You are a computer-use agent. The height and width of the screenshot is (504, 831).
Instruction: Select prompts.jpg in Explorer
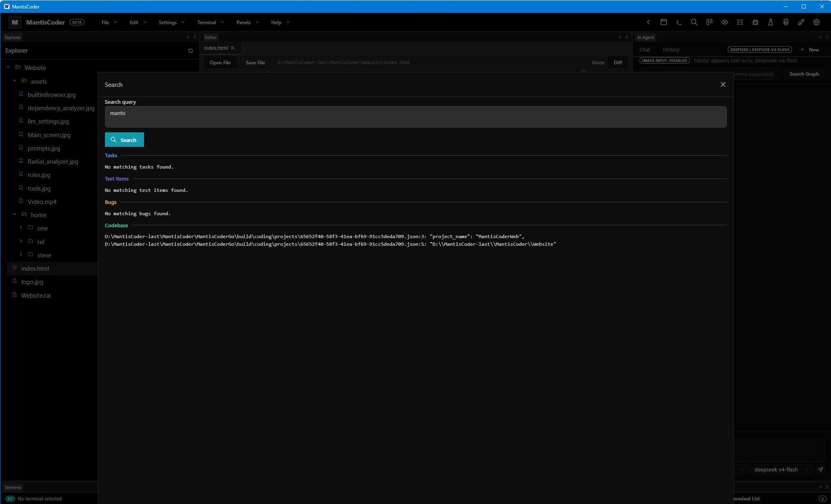44,148
